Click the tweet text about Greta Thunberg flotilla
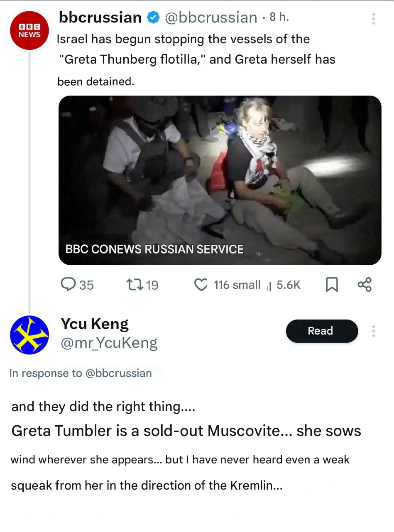The image size is (394, 532). coord(196,59)
